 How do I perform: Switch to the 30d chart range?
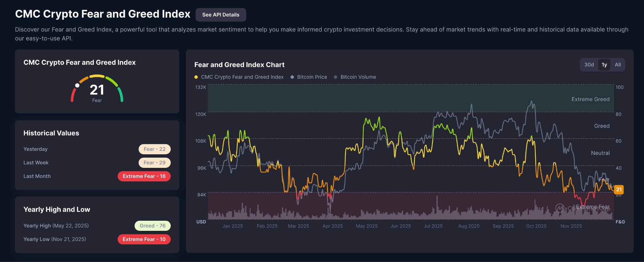[589, 65]
